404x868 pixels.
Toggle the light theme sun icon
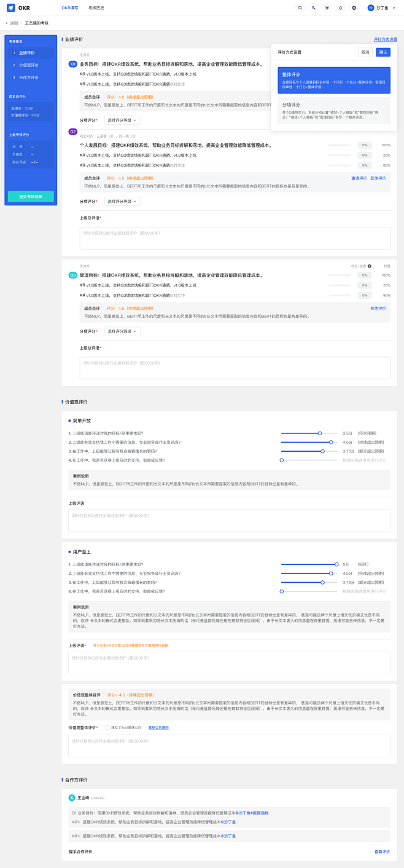pyautogui.click(x=327, y=8)
